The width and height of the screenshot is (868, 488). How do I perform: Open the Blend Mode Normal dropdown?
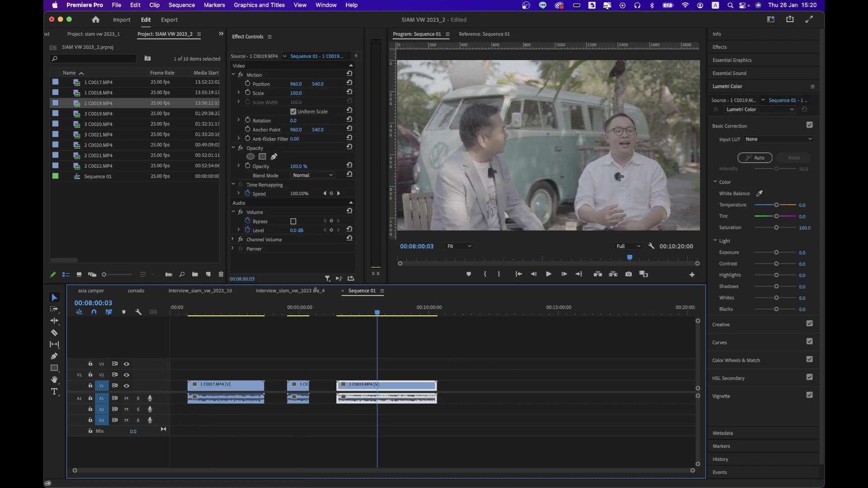click(313, 175)
